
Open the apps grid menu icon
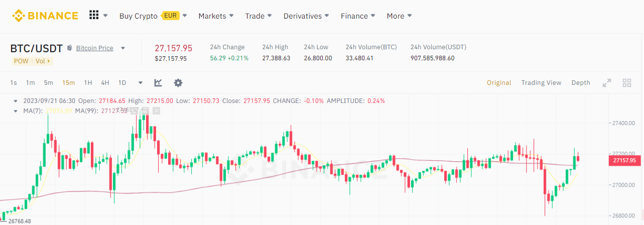[x=94, y=15]
